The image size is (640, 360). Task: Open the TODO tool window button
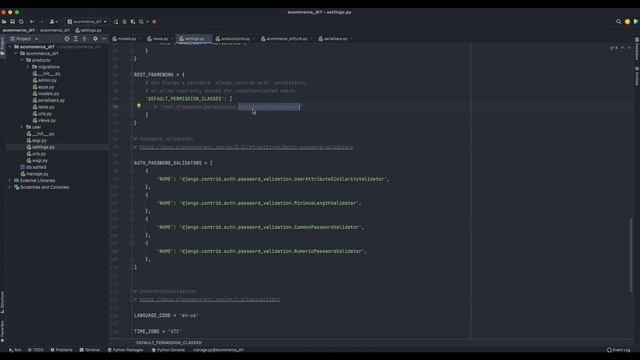pyautogui.click(x=36, y=350)
